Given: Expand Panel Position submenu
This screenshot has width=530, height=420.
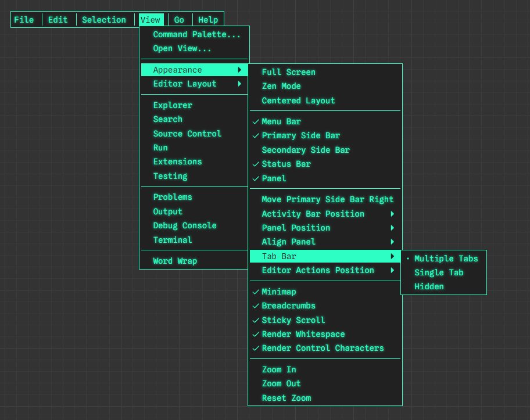Looking at the screenshot, I should (325, 228).
